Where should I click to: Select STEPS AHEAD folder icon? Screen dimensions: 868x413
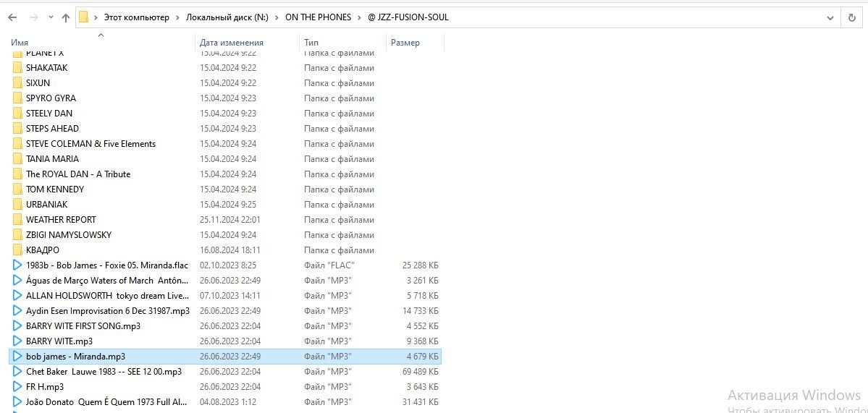17,129
